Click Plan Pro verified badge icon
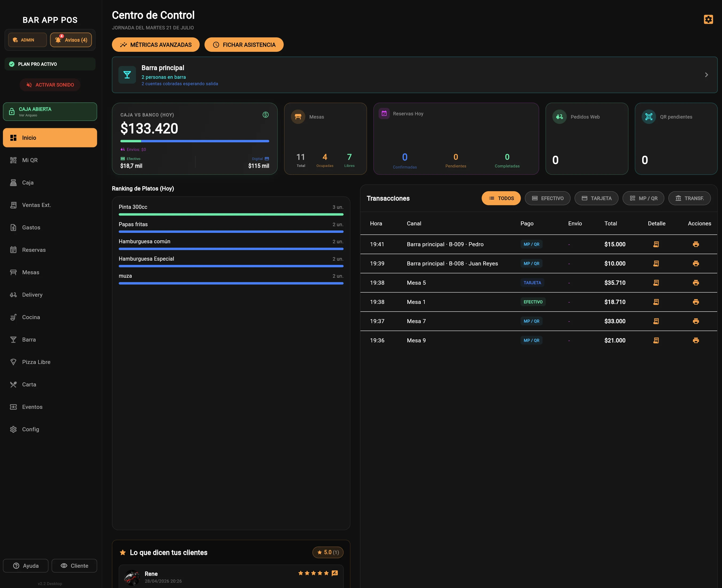The height and width of the screenshot is (588, 722). [11, 64]
